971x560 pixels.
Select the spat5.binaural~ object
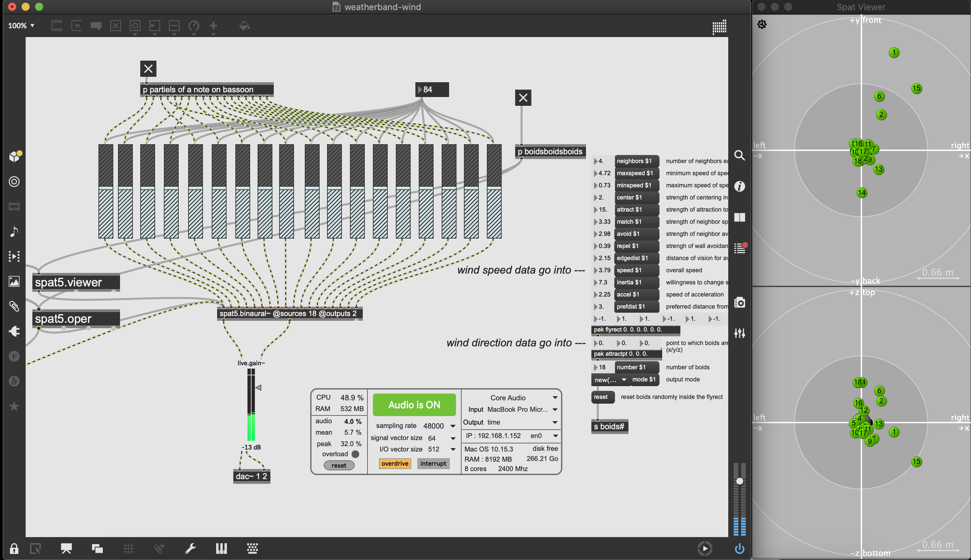[289, 313]
